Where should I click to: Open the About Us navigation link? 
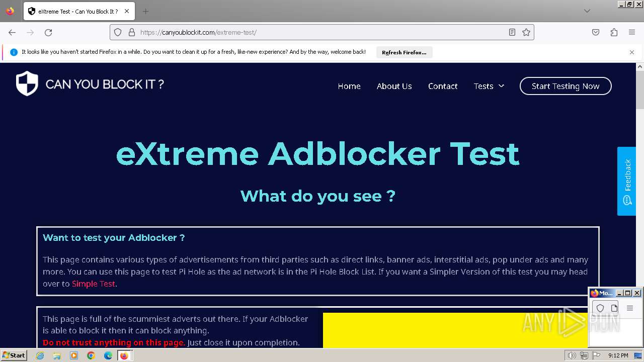tap(394, 86)
